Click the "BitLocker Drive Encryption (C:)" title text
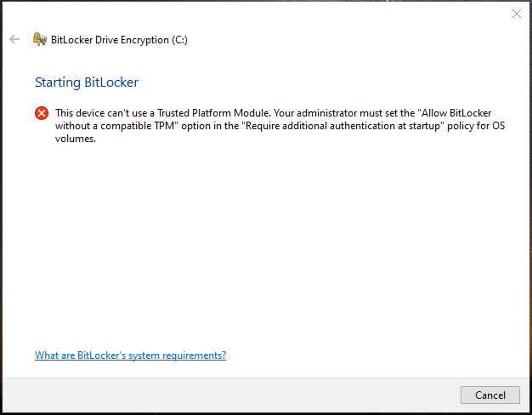The height and width of the screenshot is (415, 532). click(119, 40)
